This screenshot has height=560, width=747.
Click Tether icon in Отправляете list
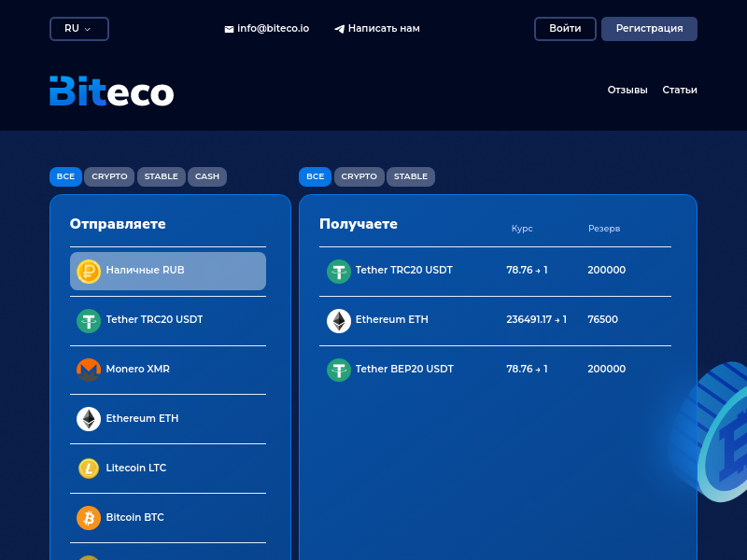[x=89, y=321]
